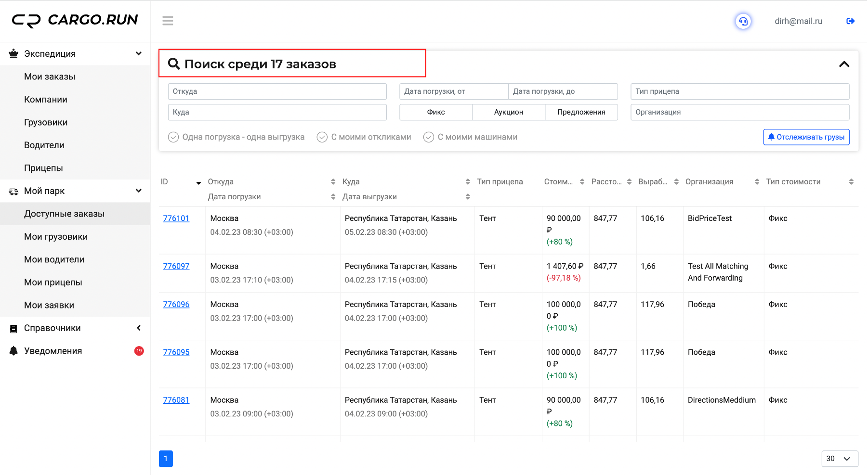Click the Откуда input field

[277, 91]
